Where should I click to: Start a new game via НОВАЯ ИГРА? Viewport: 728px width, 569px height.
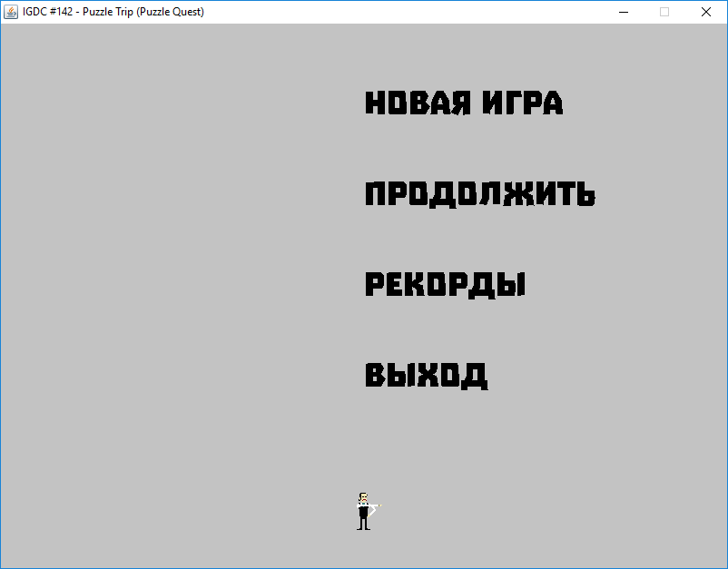464,103
